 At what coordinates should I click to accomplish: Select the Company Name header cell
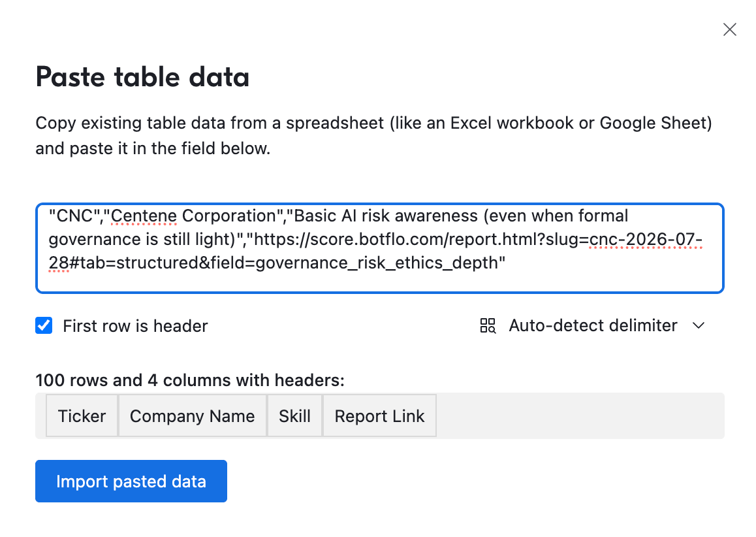[x=193, y=416]
